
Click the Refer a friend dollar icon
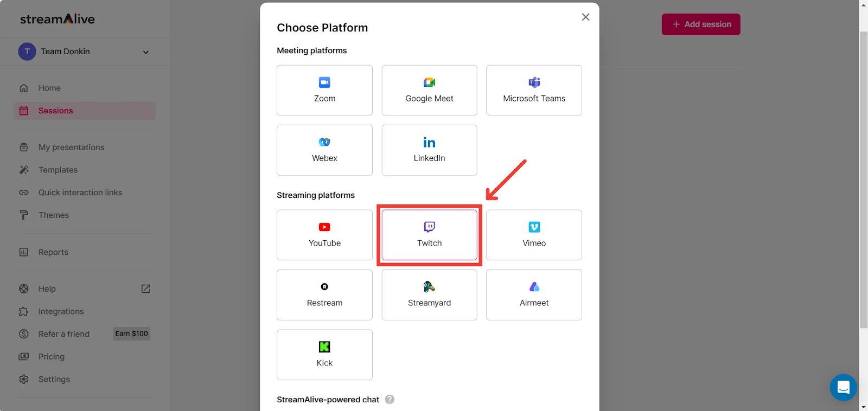pyautogui.click(x=24, y=334)
